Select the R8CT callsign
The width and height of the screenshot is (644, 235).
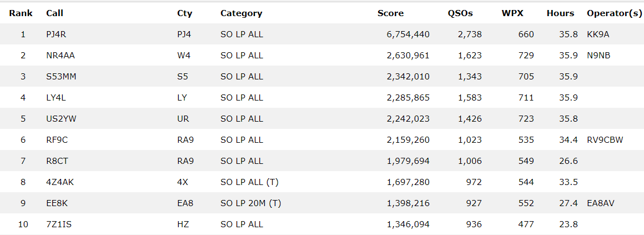(x=57, y=161)
